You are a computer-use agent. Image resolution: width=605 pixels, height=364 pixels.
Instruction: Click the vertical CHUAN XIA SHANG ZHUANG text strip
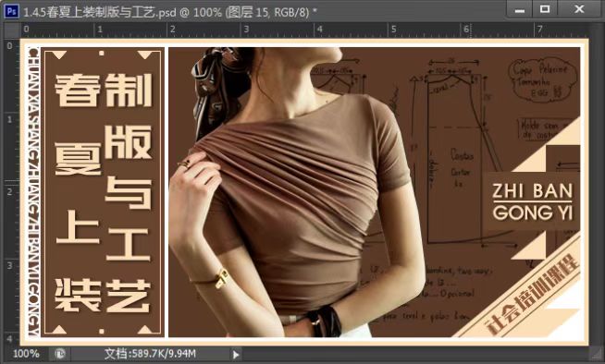point(33,191)
